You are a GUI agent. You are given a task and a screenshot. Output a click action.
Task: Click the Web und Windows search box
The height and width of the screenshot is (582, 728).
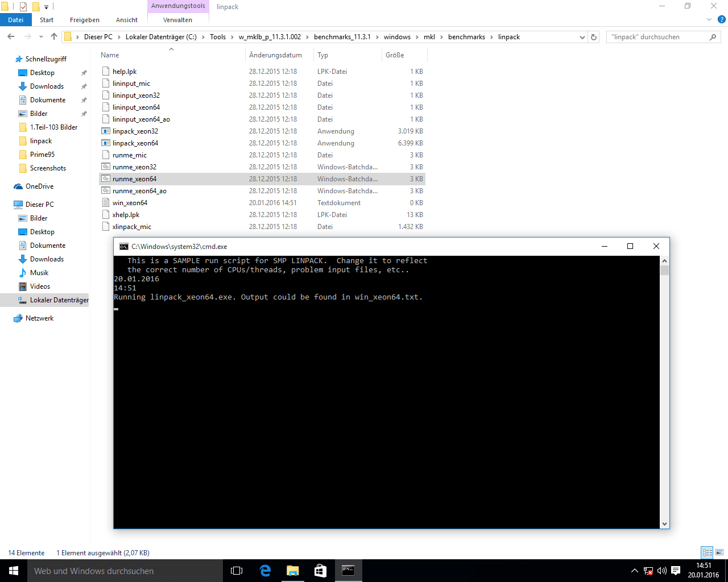point(125,571)
